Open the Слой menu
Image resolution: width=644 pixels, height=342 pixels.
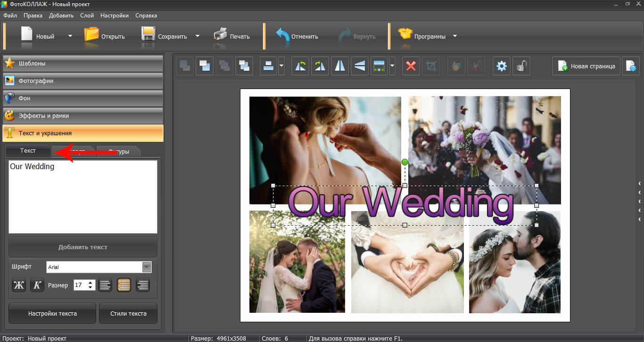pos(87,16)
